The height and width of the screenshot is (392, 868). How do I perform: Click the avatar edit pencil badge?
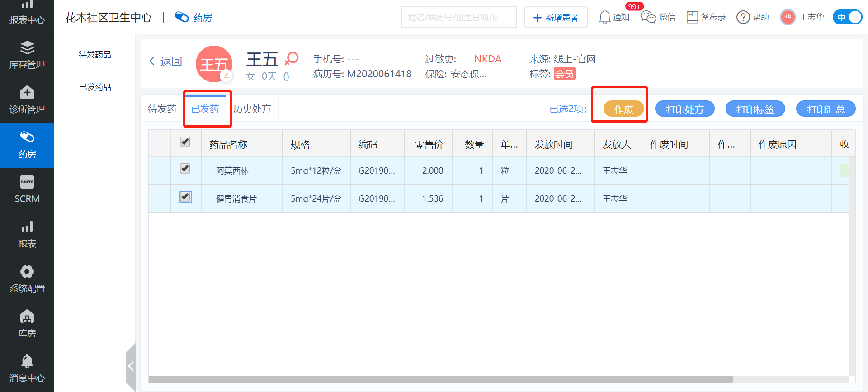(226, 76)
